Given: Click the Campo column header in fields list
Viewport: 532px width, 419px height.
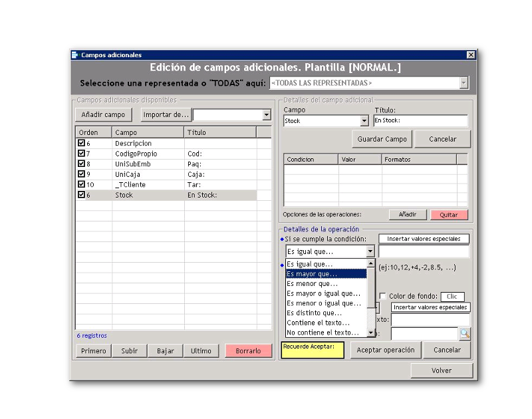Looking at the screenshot, I should [148, 132].
